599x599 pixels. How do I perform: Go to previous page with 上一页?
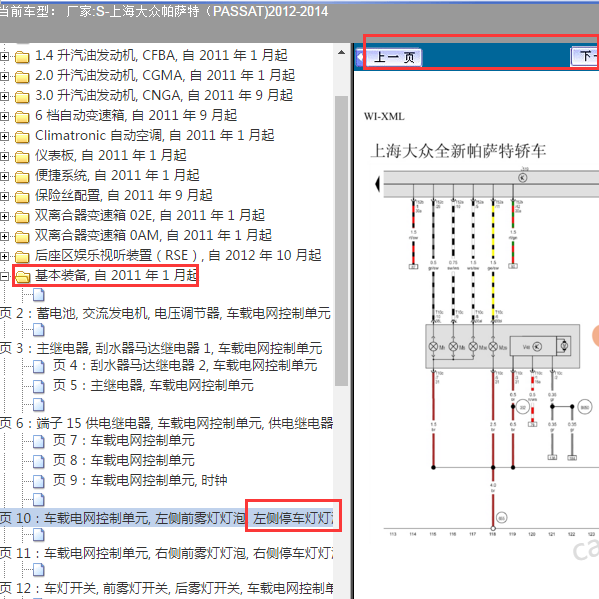[x=394, y=58]
